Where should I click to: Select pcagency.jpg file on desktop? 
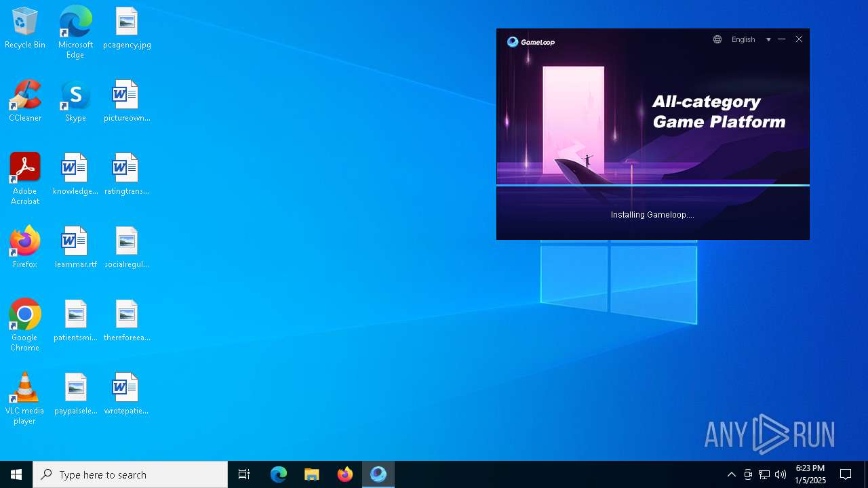pyautogui.click(x=127, y=28)
